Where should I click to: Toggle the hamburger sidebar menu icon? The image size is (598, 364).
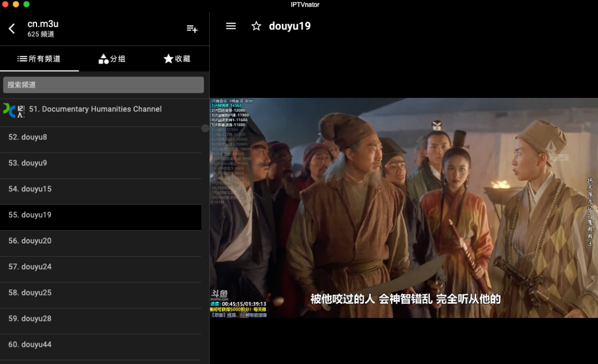(231, 26)
